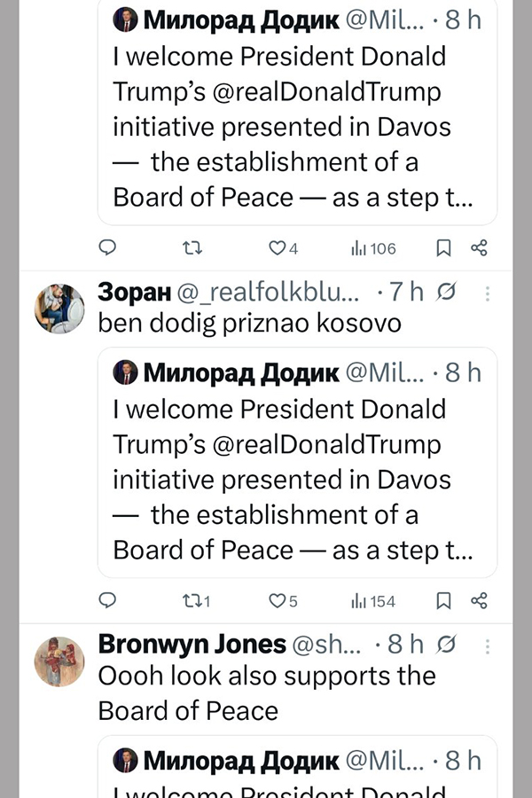Image resolution: width=532 pixels, height=798 pixels.
Task: Open the @realDonaldTrump mention in Зоран's quoted post
Action: click(x=326, y=444)
